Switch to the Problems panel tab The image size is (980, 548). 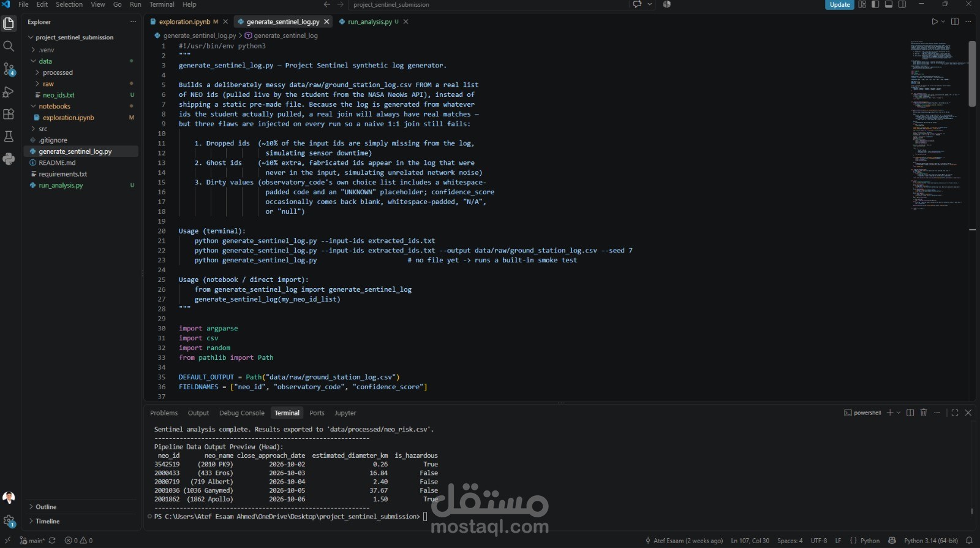tap(164, 413)
